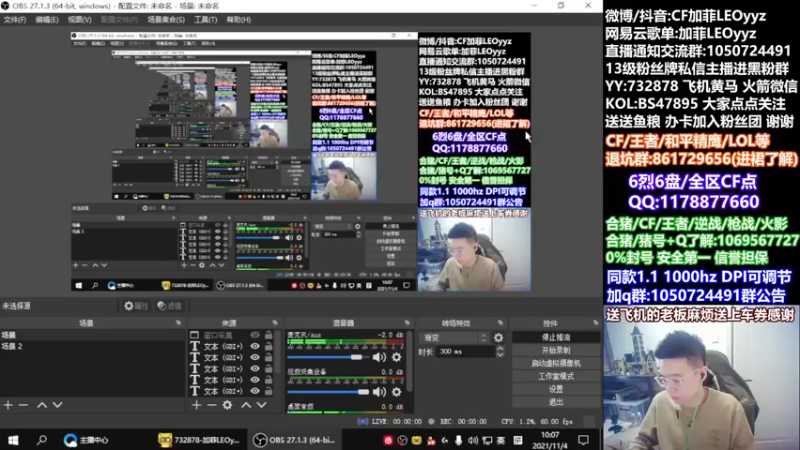800x450 pixels.
Task: Open the 编辑(E) menu
Action: (x=46, y=19)
